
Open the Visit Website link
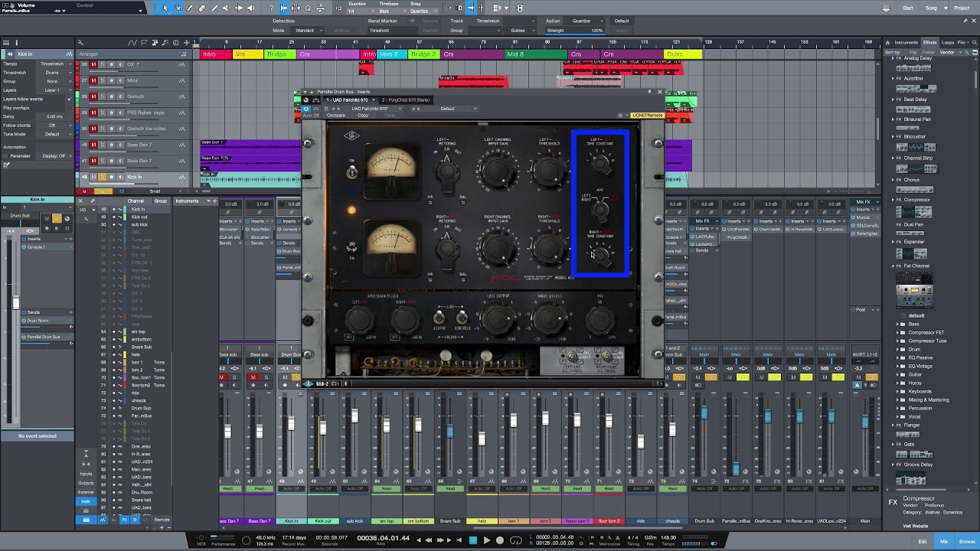[x=916, y=526]
